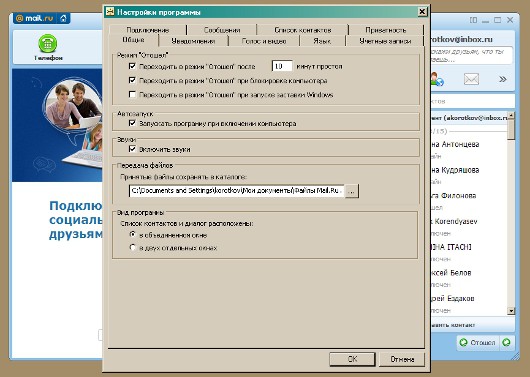Click the add contact link in Agent window
The image size is (530, 377).
click(x=453, y=325)
